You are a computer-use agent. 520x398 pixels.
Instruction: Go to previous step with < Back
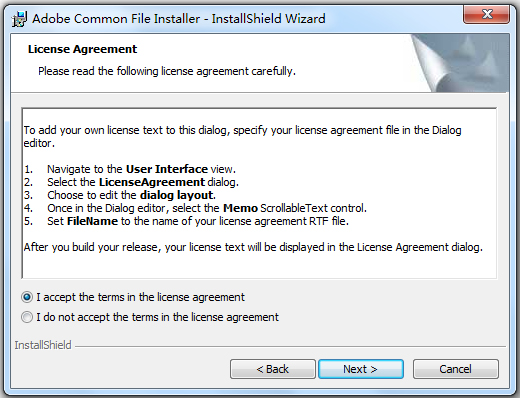click(x=273, y=369)
